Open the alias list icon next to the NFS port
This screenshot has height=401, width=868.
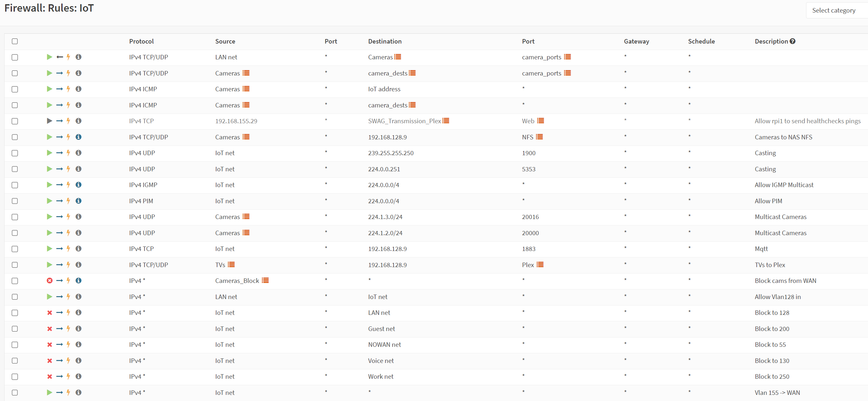click(539, 137)
